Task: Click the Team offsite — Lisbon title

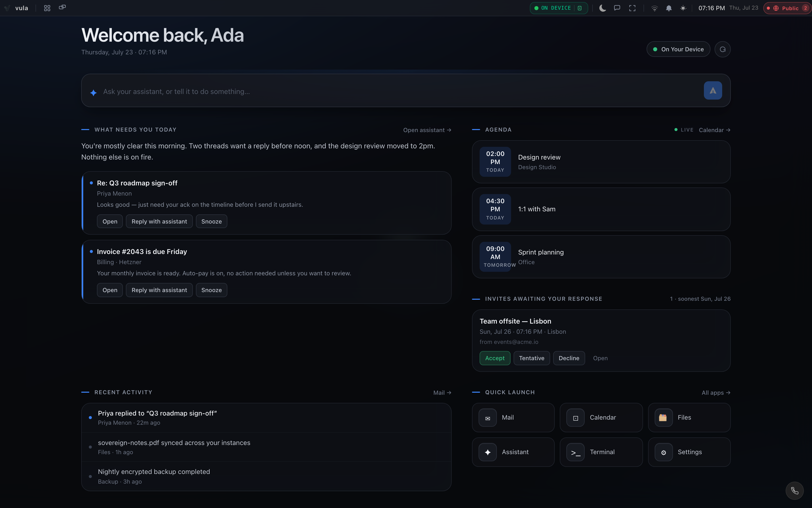Action: [x=515, y=322]
